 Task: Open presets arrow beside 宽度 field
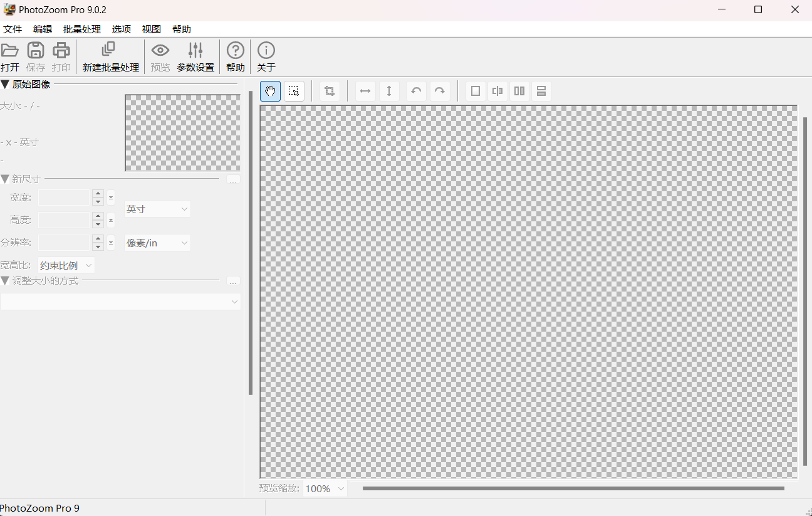point(111,197)
